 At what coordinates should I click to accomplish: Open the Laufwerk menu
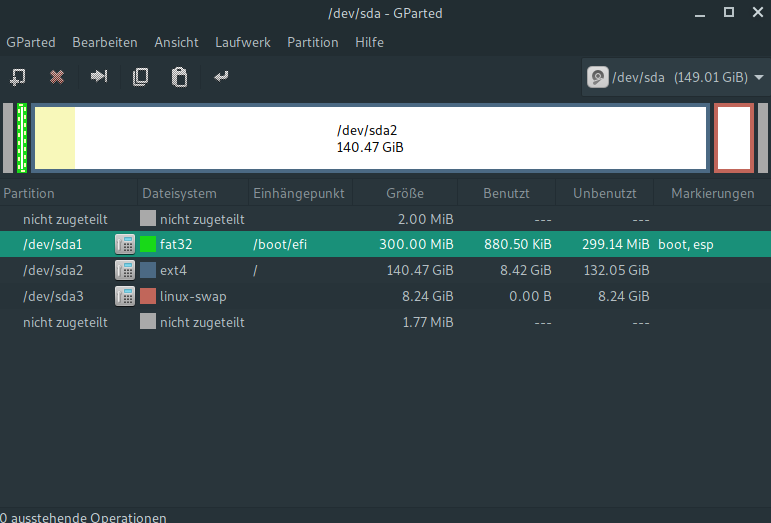point(242,43)
